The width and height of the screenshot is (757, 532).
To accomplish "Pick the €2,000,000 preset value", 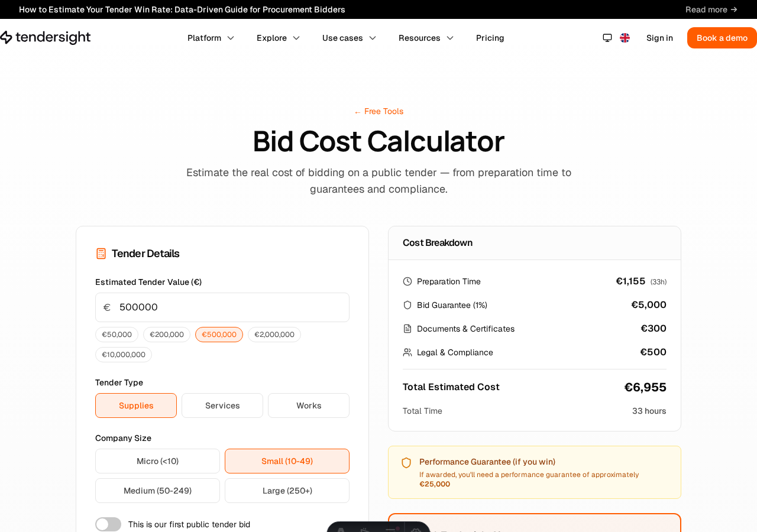I will pos(274,335).
